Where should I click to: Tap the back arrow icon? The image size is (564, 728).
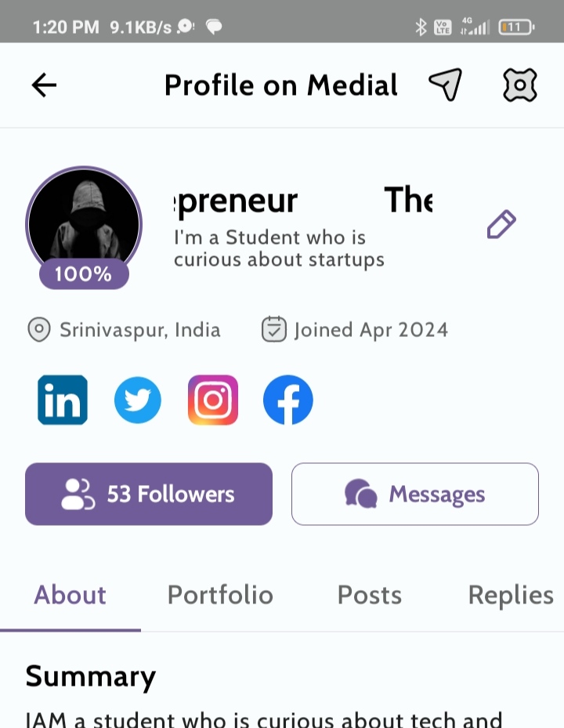[45, 85]
